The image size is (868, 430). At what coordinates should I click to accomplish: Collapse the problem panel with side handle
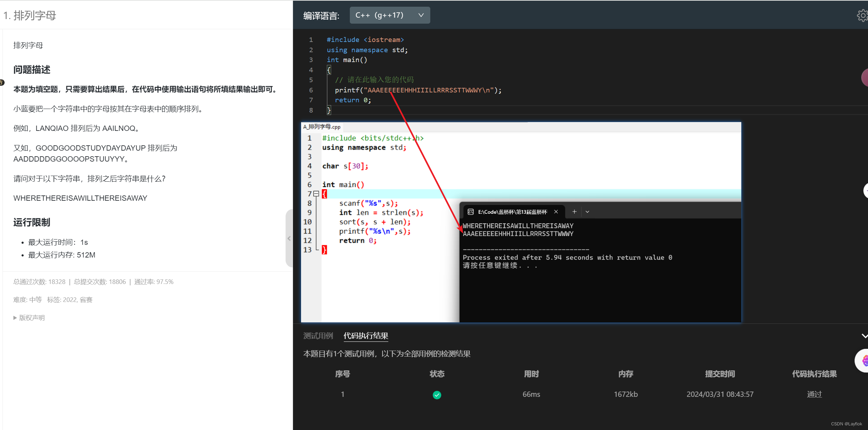(x=289, y=238)
